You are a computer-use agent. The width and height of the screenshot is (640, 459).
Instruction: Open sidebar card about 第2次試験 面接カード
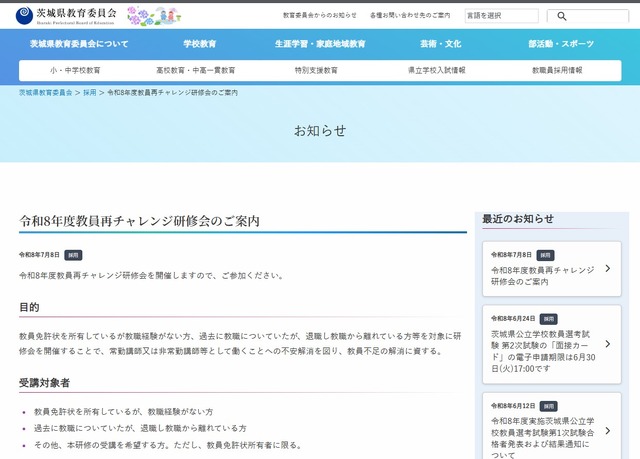552,344
